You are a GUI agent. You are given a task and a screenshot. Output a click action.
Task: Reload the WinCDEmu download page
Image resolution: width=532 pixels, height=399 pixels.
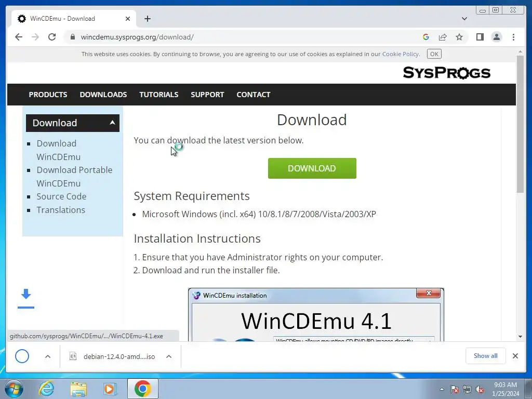click(x=52, y=37)
